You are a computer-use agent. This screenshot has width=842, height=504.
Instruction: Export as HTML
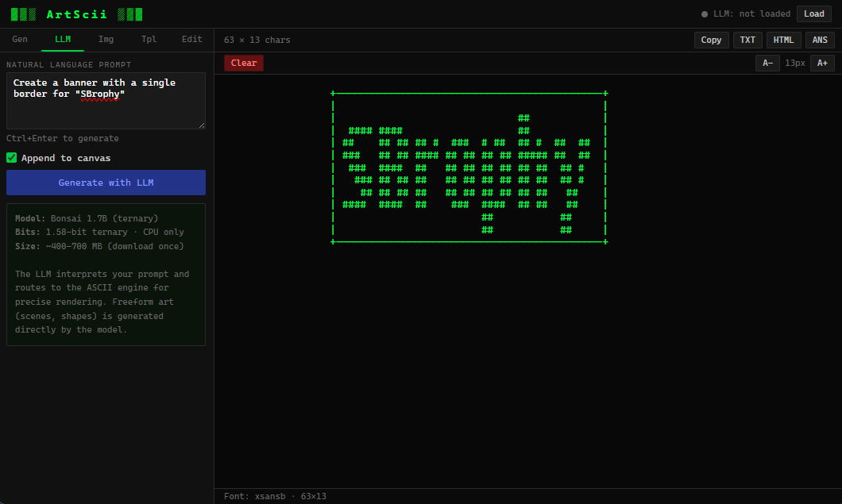pyautogui.click(x=783, y=40)
